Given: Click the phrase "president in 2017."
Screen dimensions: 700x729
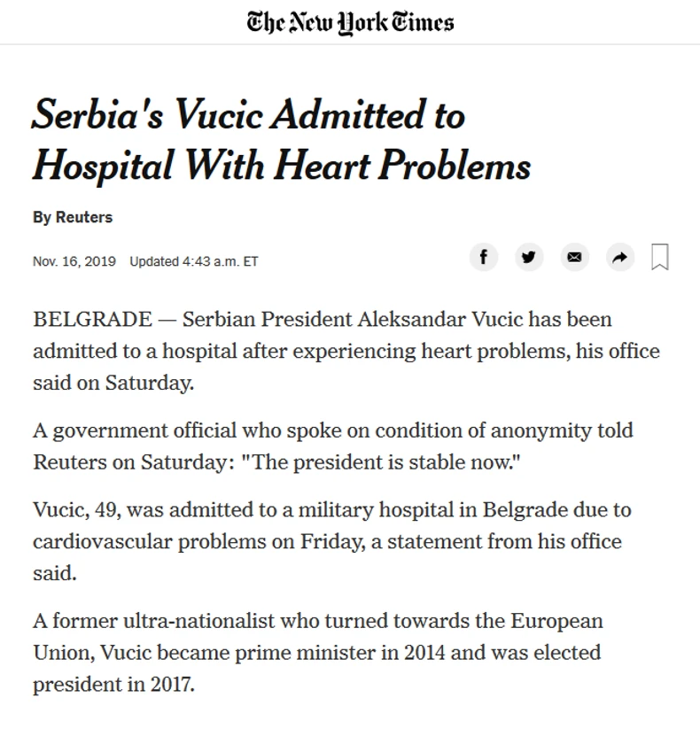Looking at the screenshot, I should (x=113, y=685).
